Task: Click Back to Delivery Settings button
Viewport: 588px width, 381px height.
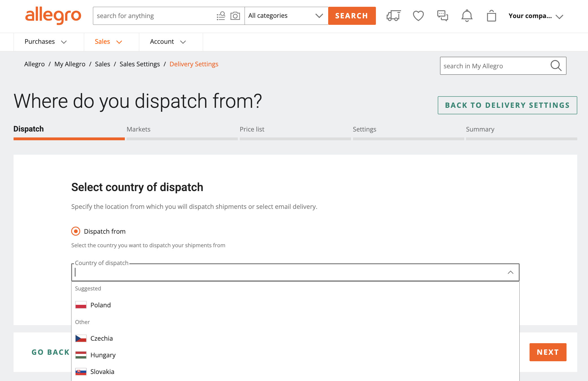Action: tap(507, 105)
